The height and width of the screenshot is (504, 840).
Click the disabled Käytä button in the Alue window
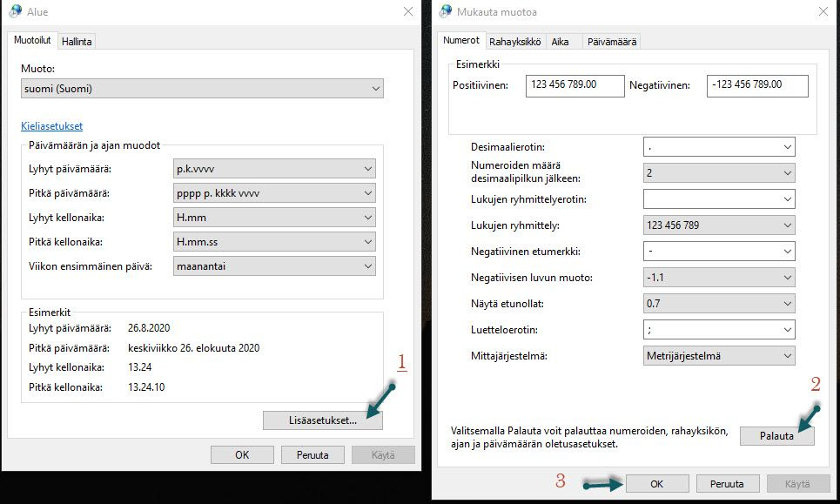click(x=383, y=454)
